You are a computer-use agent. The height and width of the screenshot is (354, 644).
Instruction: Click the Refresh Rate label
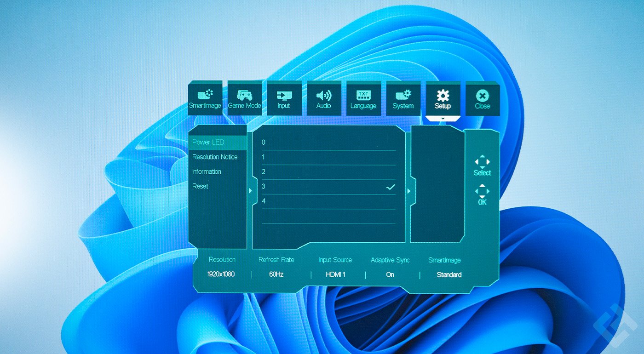[x=276, y=260]
